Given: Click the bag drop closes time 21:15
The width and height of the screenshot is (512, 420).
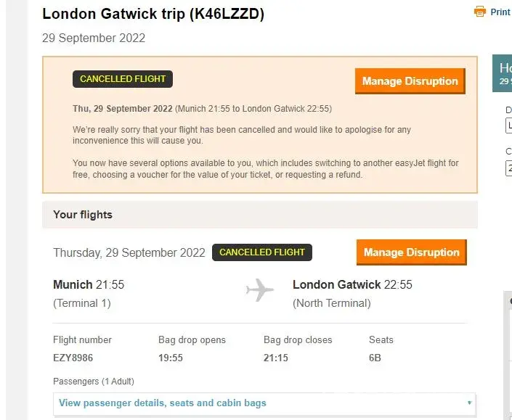Looking at the screenshot, I should [x=277, y=358].
